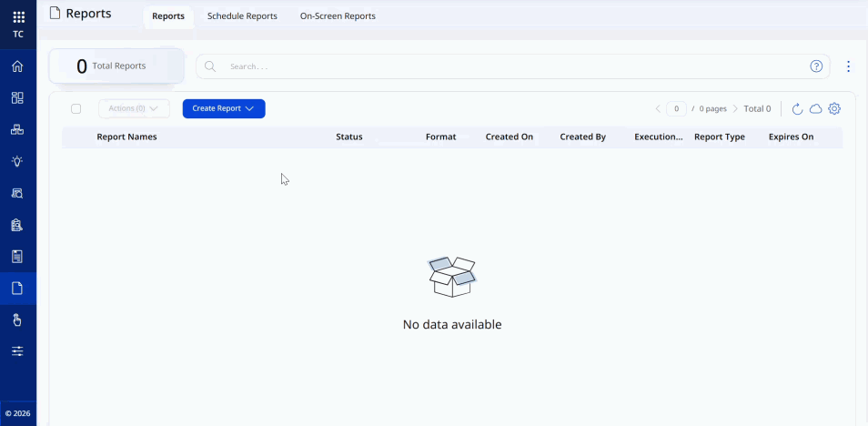Click the © 2026 footer label
868x426 pixels.
[x=17, y=413]
